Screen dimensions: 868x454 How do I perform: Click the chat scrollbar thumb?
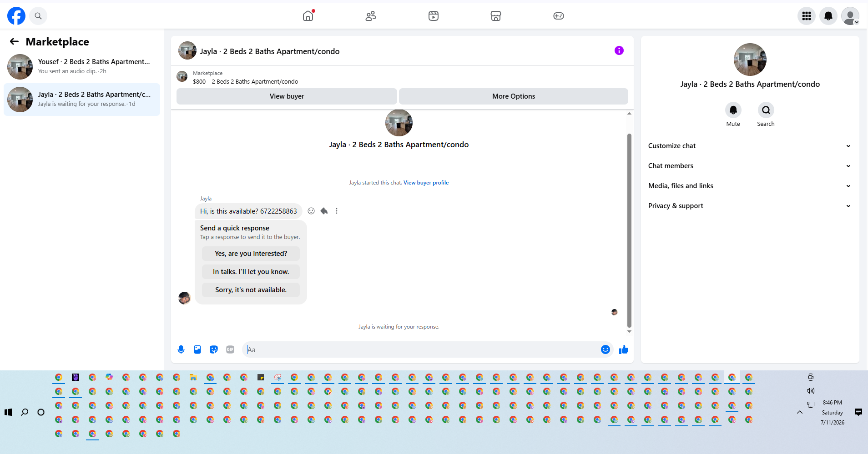[629, 230]
